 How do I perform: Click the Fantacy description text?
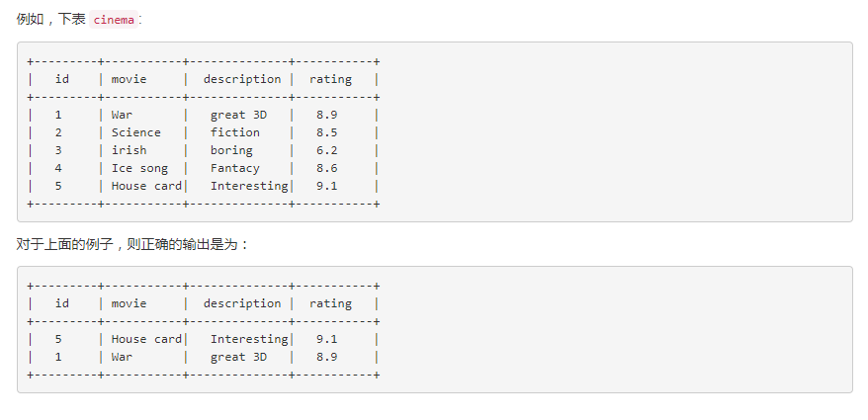point(234,168)
